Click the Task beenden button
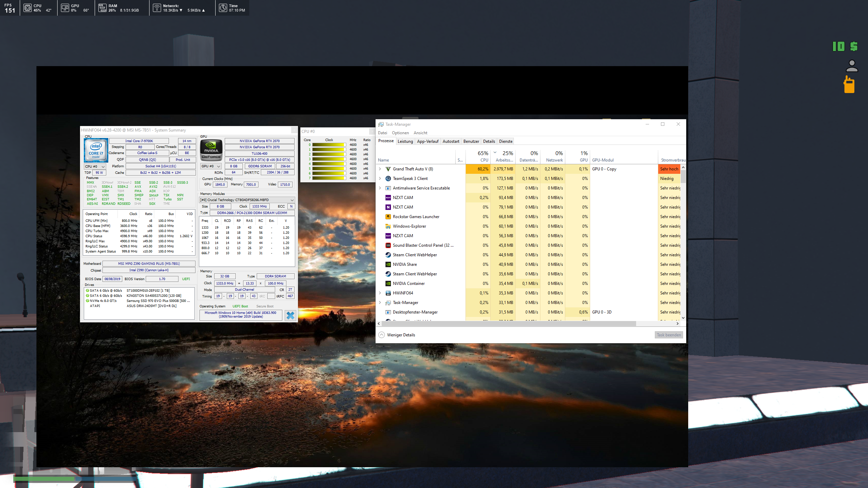868x488 pixels. [668, 335]
